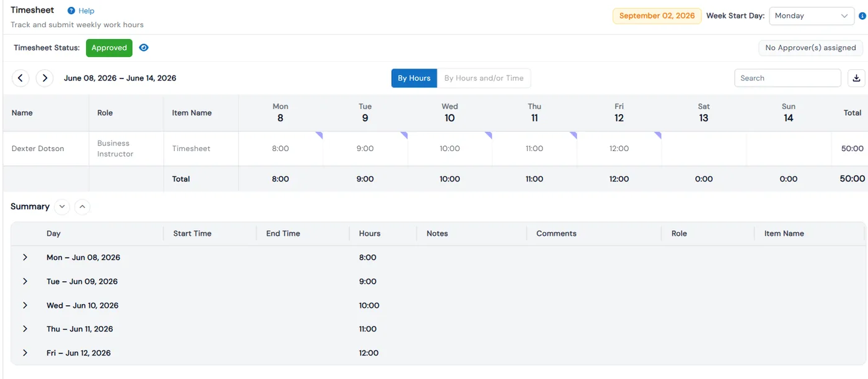
Task: Click the info icon beside Week Start Day
Action: coord(862,16)
